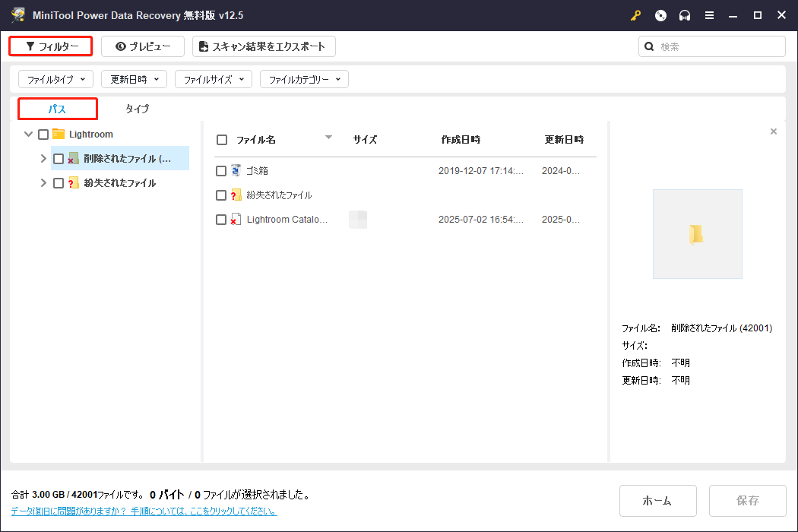Sort by the ファイル名 column header

256,140
